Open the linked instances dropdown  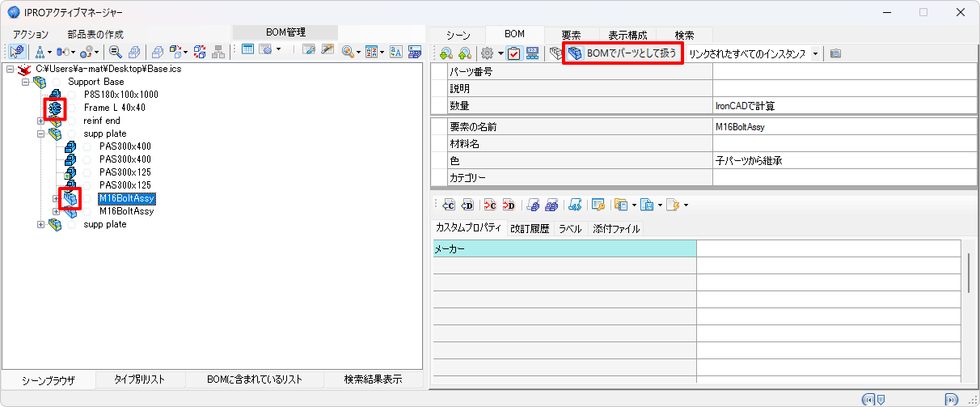tap(815, 53)
